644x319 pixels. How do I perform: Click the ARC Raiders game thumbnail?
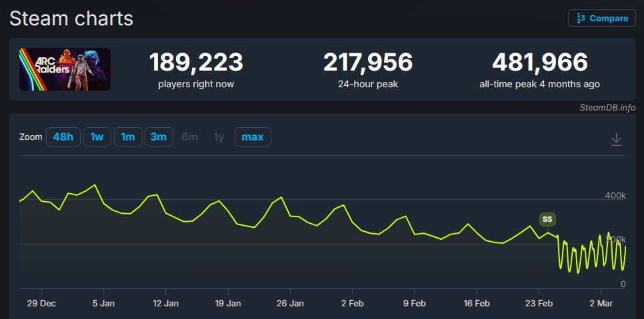click(65, 69)
